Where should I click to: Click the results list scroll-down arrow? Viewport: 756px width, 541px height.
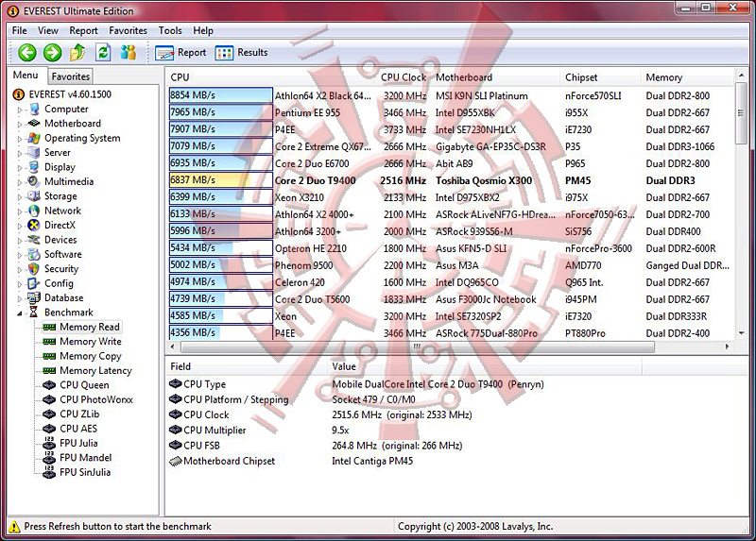(x=741, y=333)
